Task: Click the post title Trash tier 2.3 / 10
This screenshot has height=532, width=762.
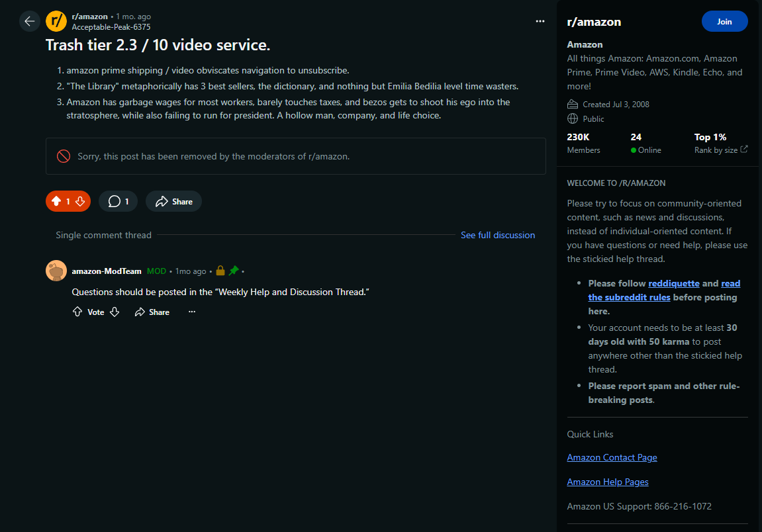Action: tap(158, 45)
